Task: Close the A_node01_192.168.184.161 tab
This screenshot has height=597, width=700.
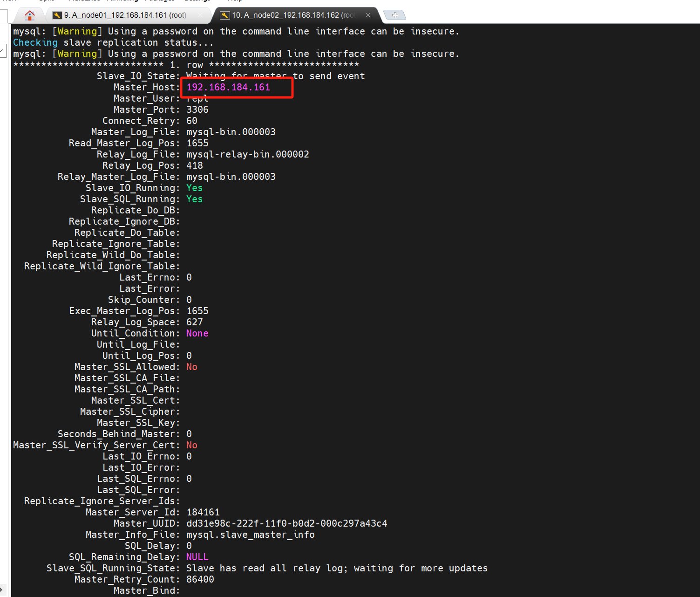Action: click(x=200, y=15)
